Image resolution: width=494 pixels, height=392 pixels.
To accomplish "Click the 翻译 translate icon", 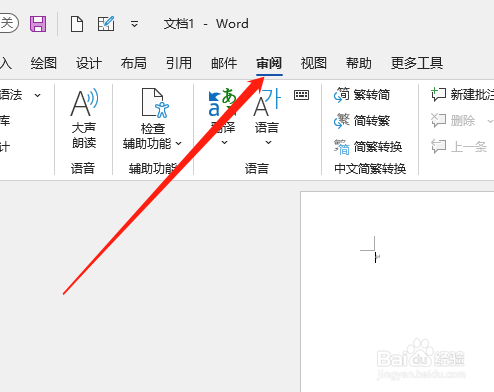I will [x=223, y=103].
